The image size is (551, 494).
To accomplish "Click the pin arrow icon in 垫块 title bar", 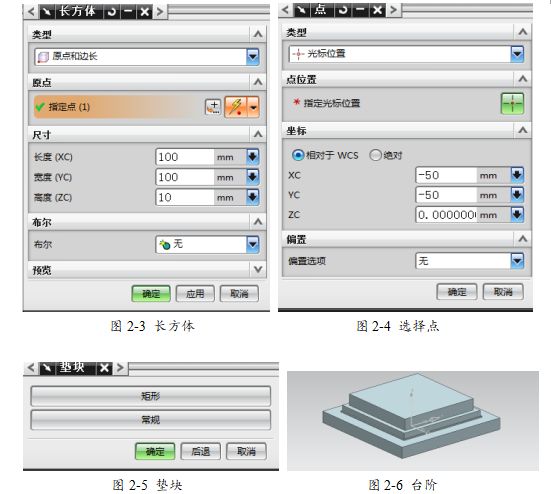I will point(47,368).
